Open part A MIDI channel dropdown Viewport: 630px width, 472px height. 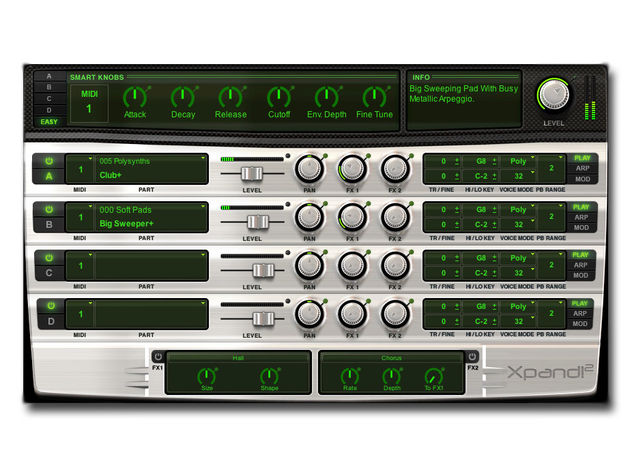click(81, 169)
